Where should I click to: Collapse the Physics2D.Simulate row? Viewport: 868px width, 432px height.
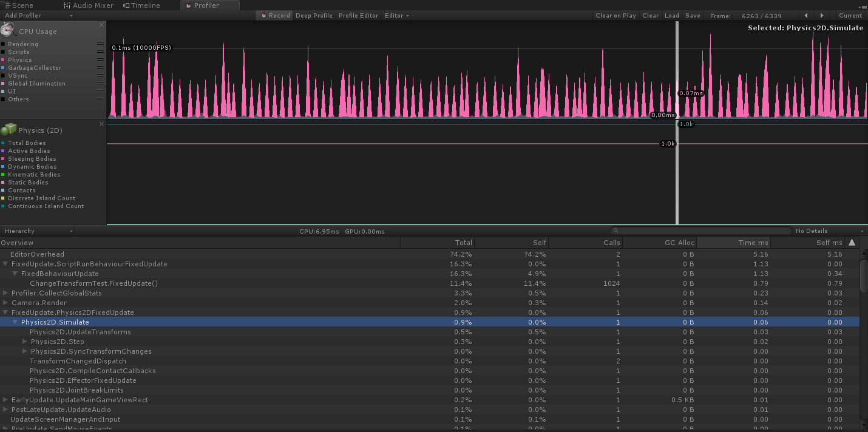[15, 322]
